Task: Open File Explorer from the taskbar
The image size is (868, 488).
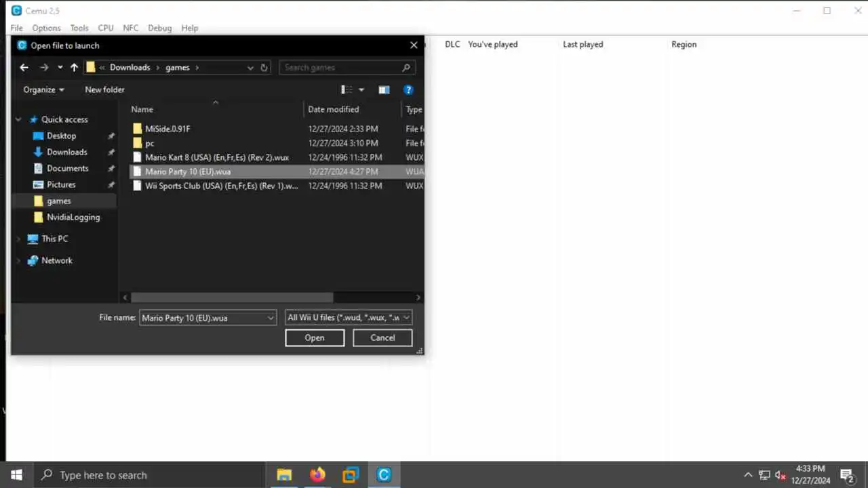Action: pos(284,475)
